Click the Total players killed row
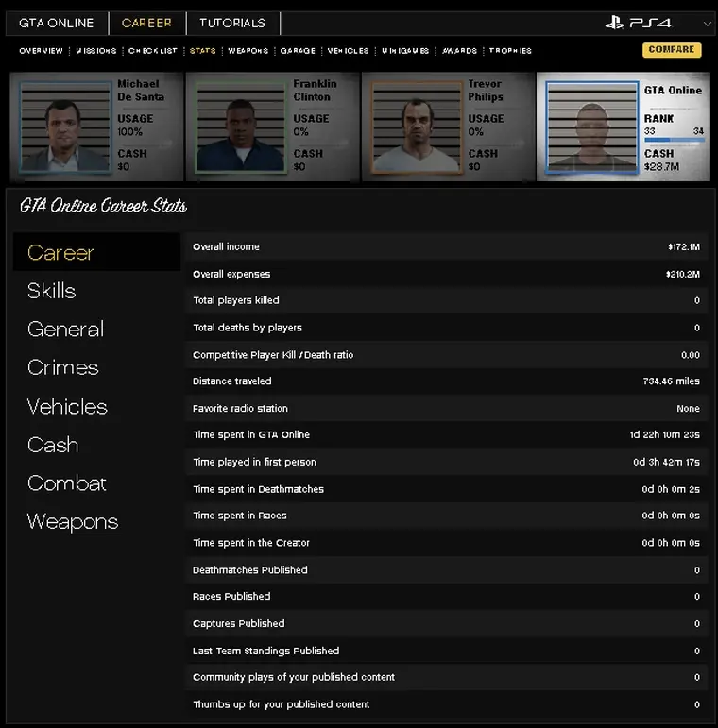Viewport: 718px width, 728px height. click(x=447, y=300)
